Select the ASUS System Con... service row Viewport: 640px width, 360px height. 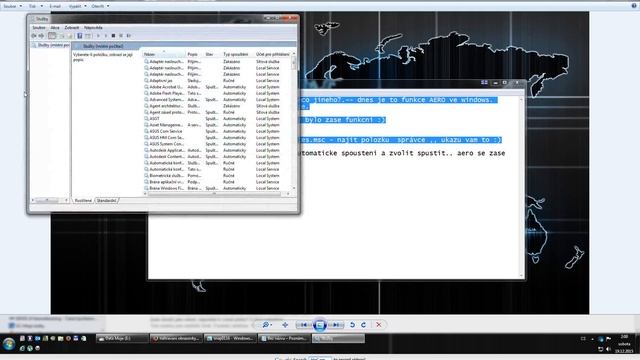point(217,144)
